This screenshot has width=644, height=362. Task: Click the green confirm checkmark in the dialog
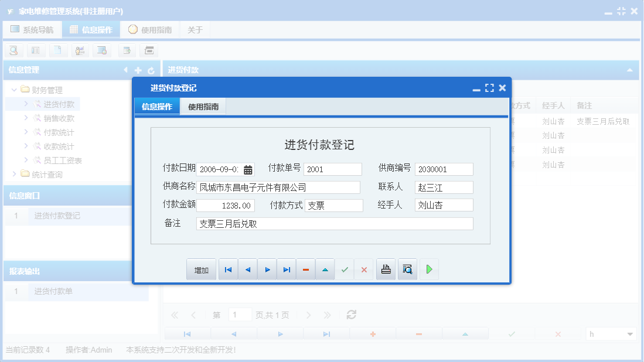click(345, 269)
